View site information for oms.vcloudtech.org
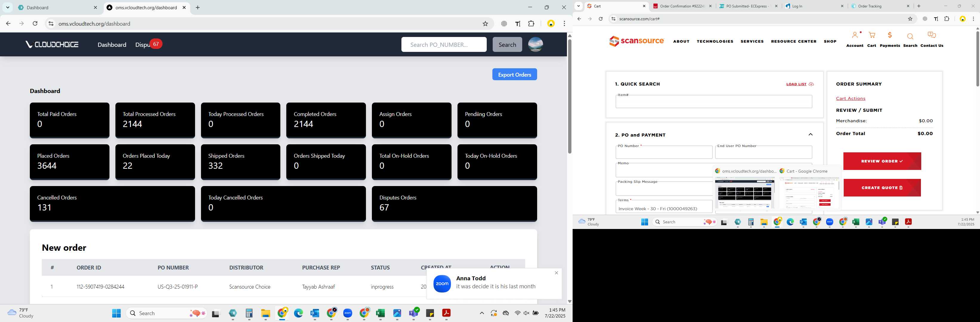 pos(51,24)
